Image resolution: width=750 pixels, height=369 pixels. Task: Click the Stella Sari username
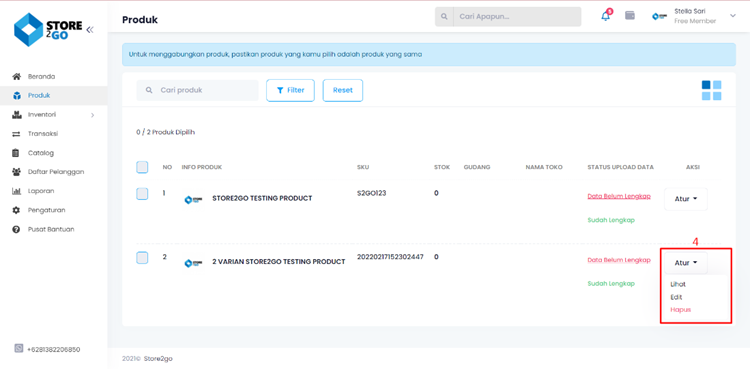click(x=690, y=11)
